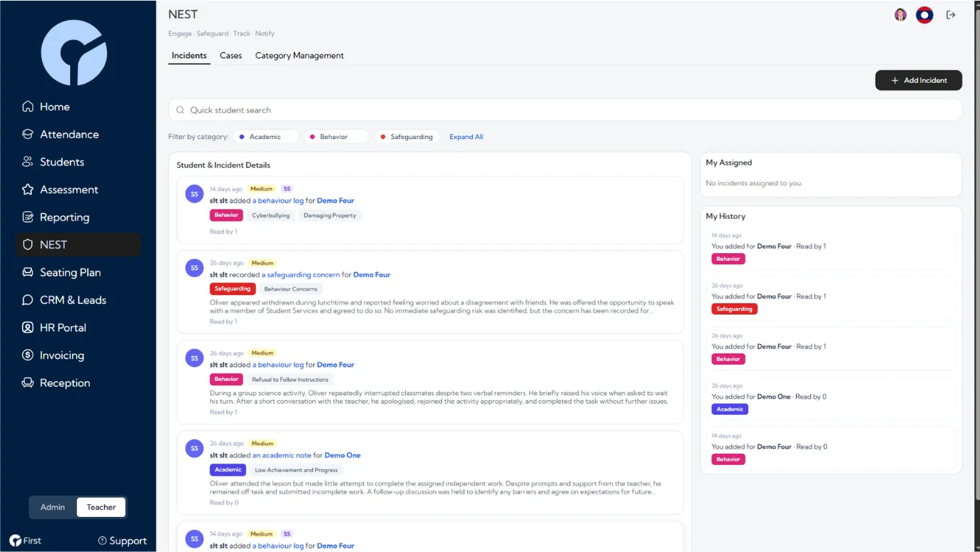The image size is (980, 552).
Task: Toggle the Safeguarding category filter
Action: [407, 137]
